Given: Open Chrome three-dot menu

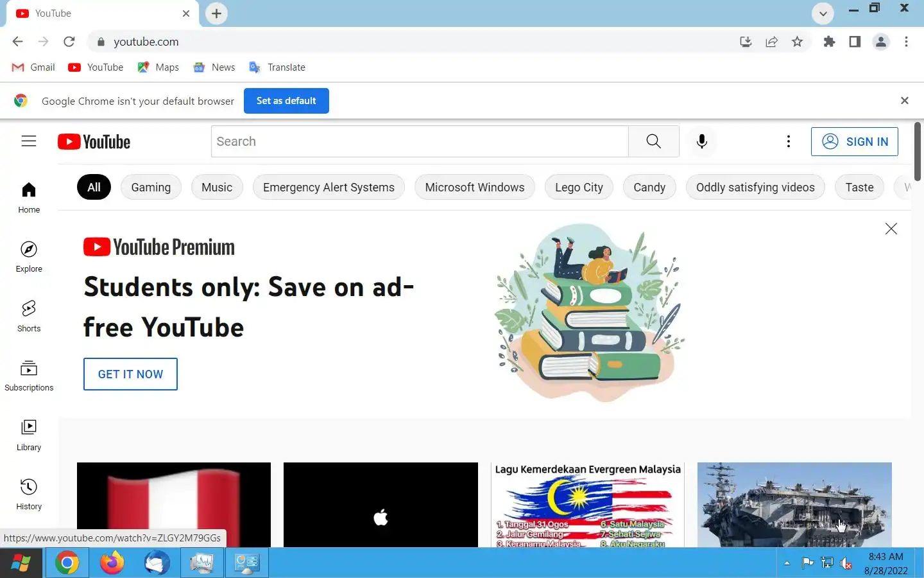Looking at the screenshot, I should 906,42.
